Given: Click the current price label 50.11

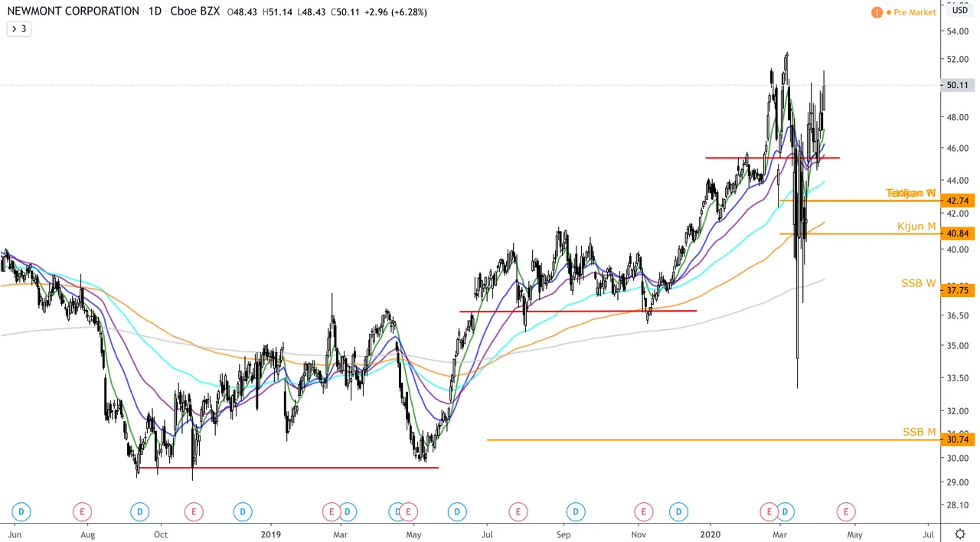Looking at the screenshot, I should (957, 85).
